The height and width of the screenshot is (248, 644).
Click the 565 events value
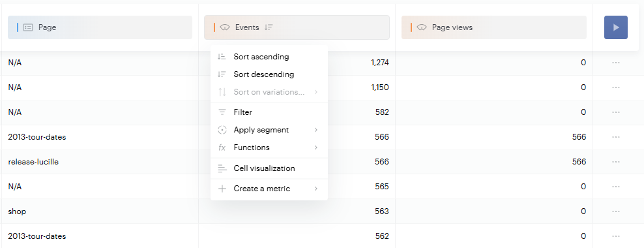coord(382,186)
